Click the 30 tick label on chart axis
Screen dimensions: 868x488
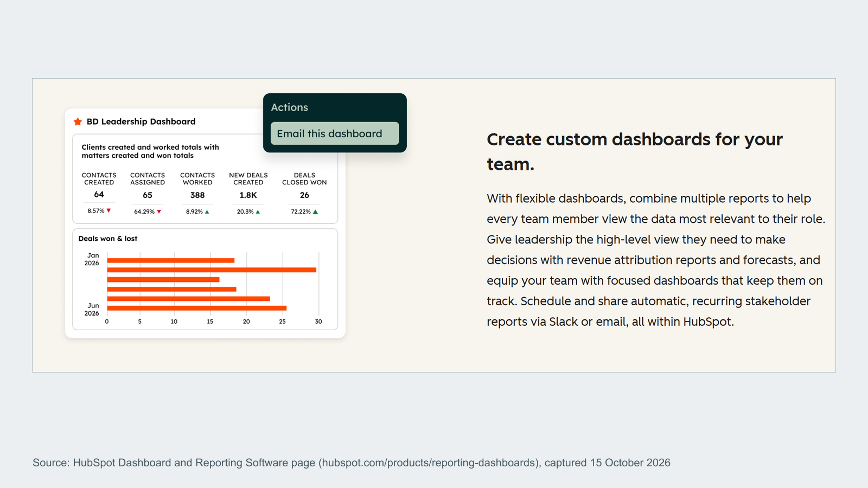pyautogui.click(x=318, y=322)
